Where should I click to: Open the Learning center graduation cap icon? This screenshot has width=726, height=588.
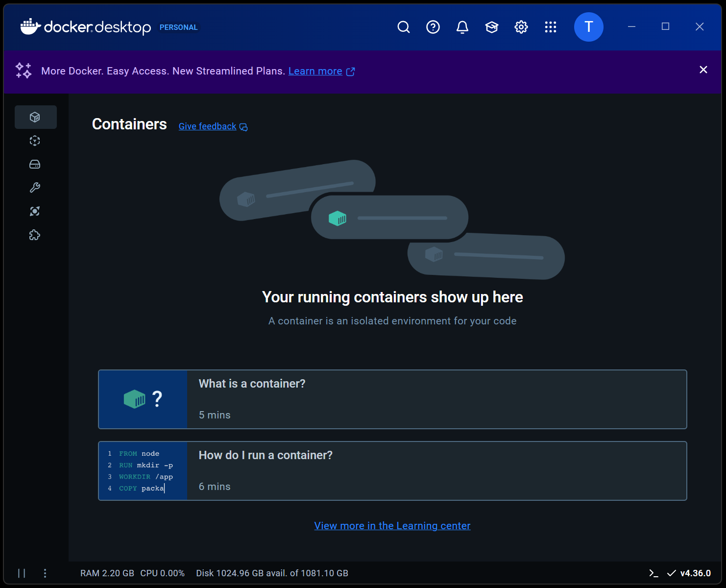[491, 27]
